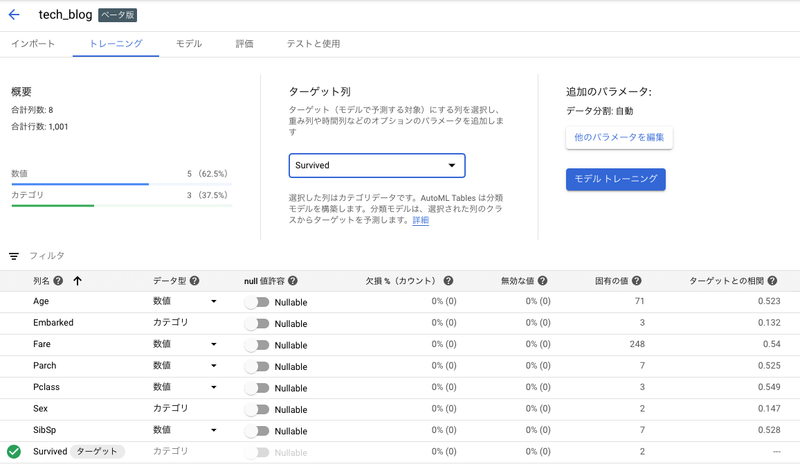
Task: Show help for 欠損 % (カウント) column
Action: point(448,282)
